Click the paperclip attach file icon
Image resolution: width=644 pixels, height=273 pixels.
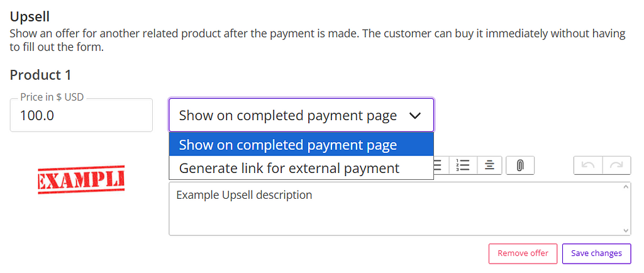(520, 165)
